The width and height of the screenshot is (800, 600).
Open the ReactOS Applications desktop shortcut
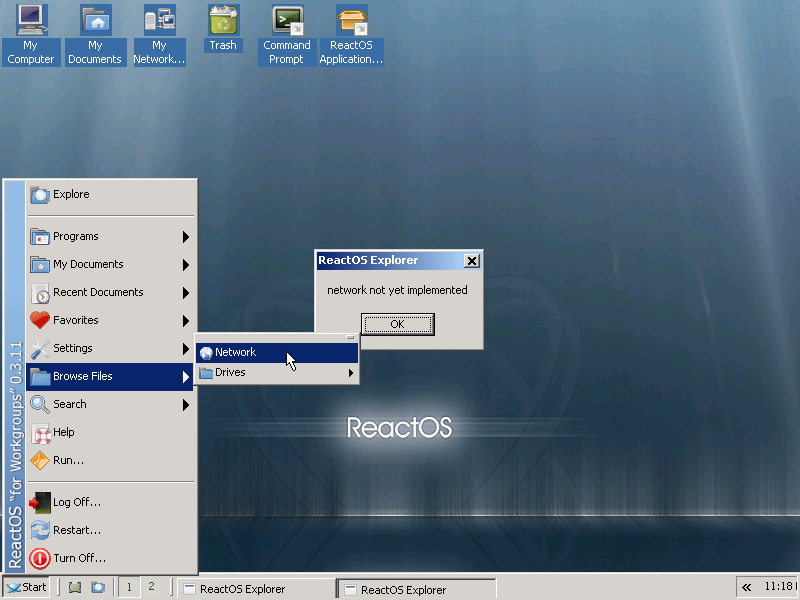point(351,35)
